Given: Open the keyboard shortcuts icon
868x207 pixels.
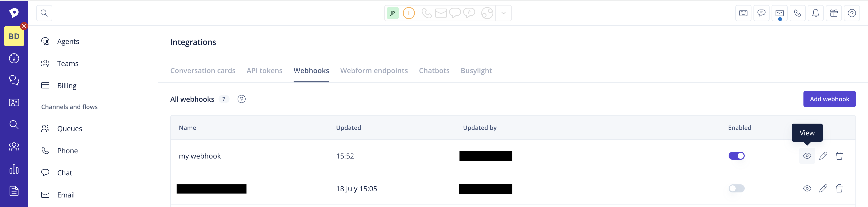Looking at the screenshot, I should tap(743, 13).
